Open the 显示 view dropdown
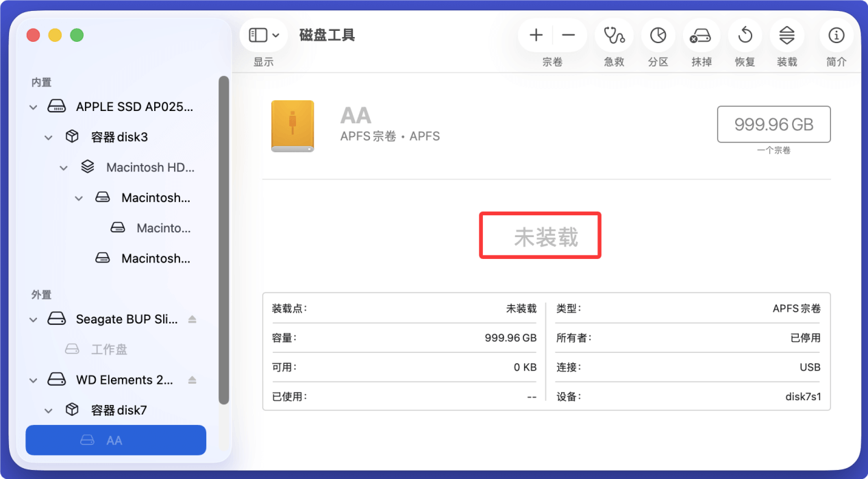The width and height of the screenshot is (868, 479). click(x=263, y=34)
